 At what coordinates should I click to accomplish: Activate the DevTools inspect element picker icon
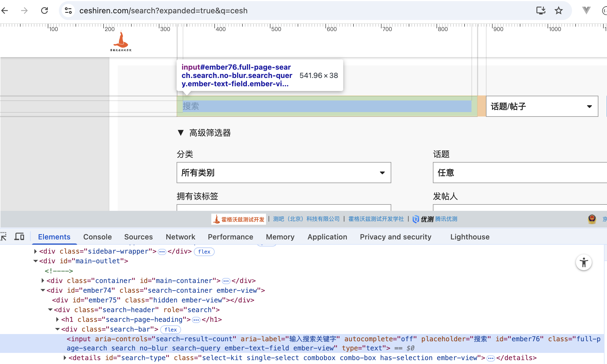coord(3,237)
